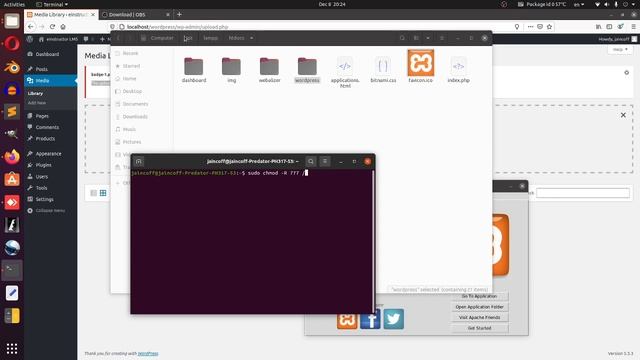Image resolution: width=640 pixels, height=360 pixels.
Task: Open file manager view options dropdown arrow
Action: click(x=428, y=38)
